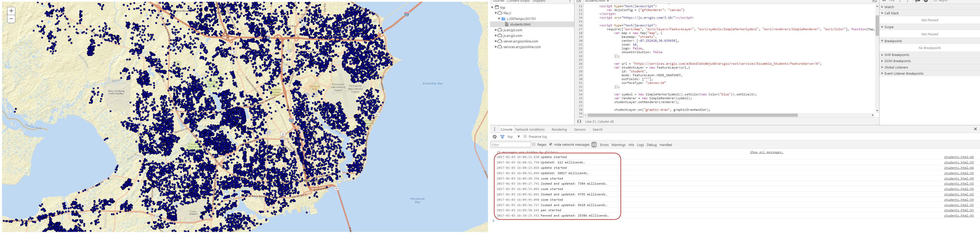The image size is (980, 247).
Task: Open the Rendering tab
Action: coord(559,130)
